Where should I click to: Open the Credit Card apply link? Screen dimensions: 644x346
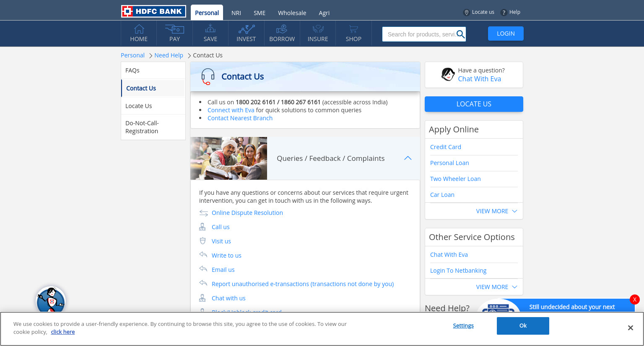point(445,147)
